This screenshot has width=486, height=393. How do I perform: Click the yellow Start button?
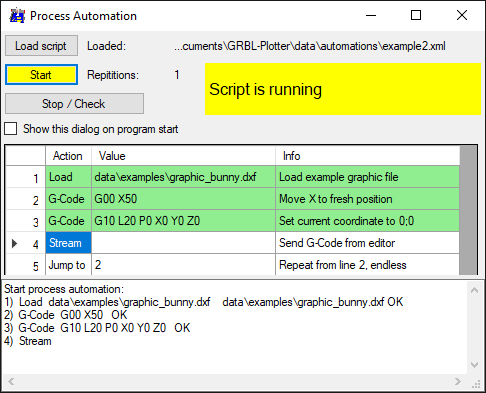coord(41,75)
